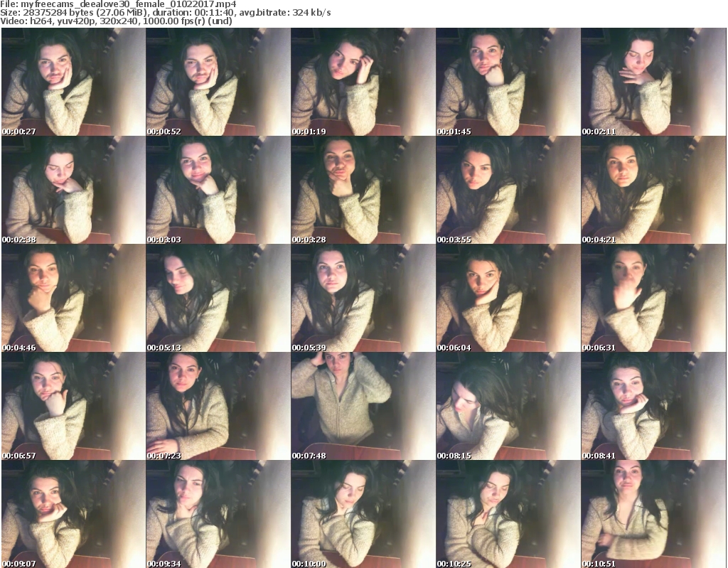Select the frame stamped 00:00:52
The height and width of the screenshot is (568, 728).
coord(218,82)
